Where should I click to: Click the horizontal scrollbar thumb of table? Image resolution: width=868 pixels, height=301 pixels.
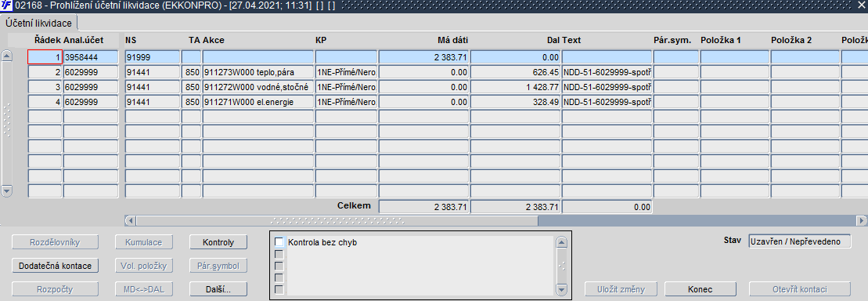coord(337,220)
